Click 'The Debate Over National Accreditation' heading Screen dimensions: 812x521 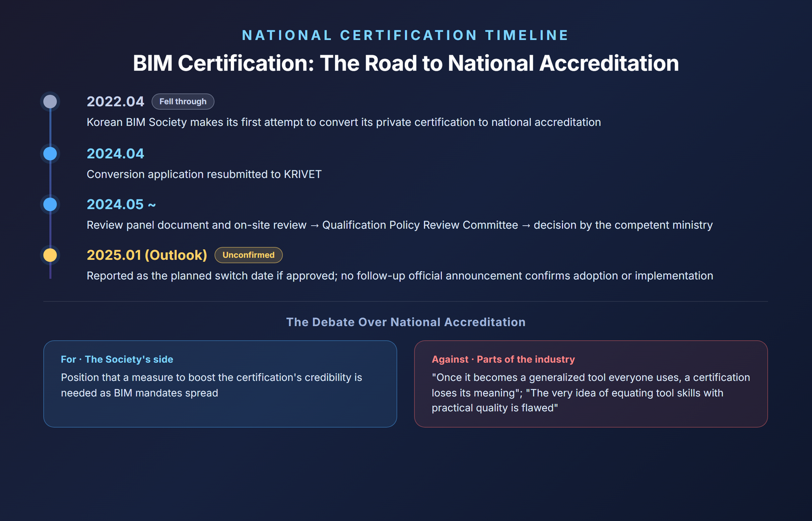click(x=405, y=322)
